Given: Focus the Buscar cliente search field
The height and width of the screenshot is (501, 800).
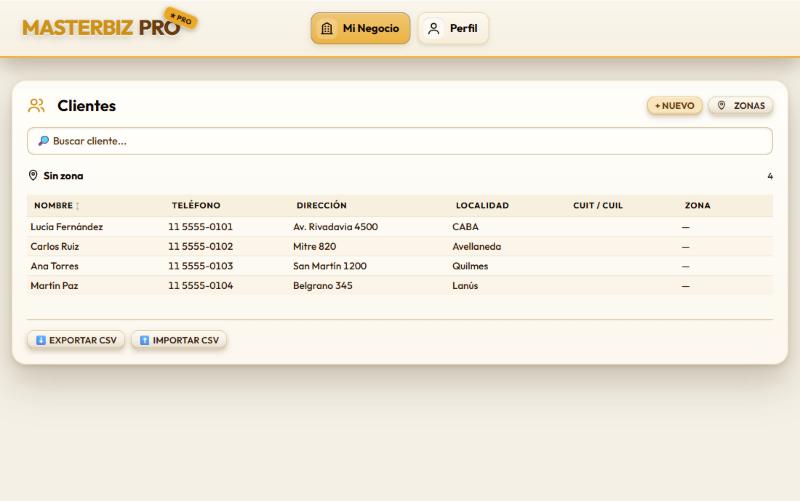Looking at the screenshot, I should [399, 141].
